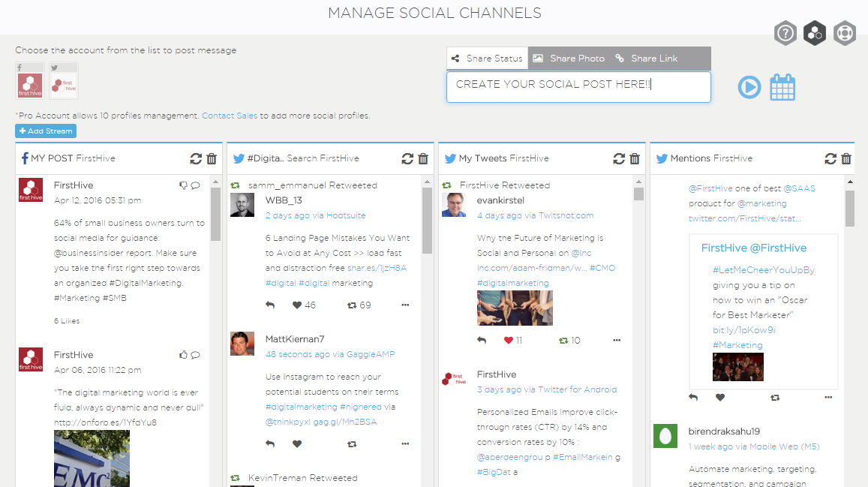Image resolution: width=868 pixels, height=487 pixels.
Task: Open the Contact Sales link
Action: click(230, 116)
